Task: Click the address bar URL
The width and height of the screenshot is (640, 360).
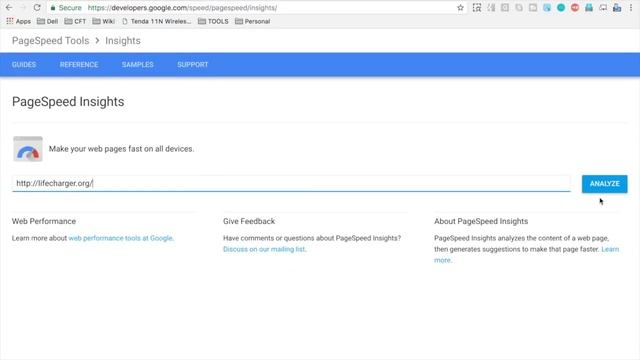Action: [182, 8]
